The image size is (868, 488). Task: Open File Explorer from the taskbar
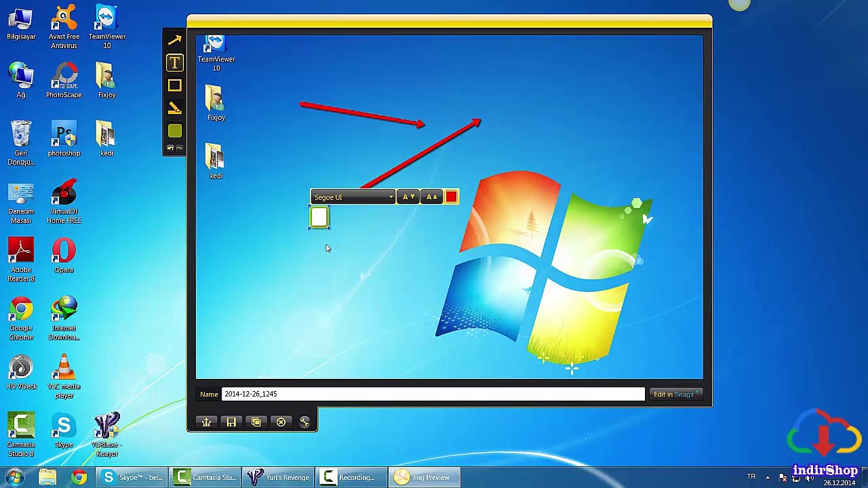coord(47,477)
